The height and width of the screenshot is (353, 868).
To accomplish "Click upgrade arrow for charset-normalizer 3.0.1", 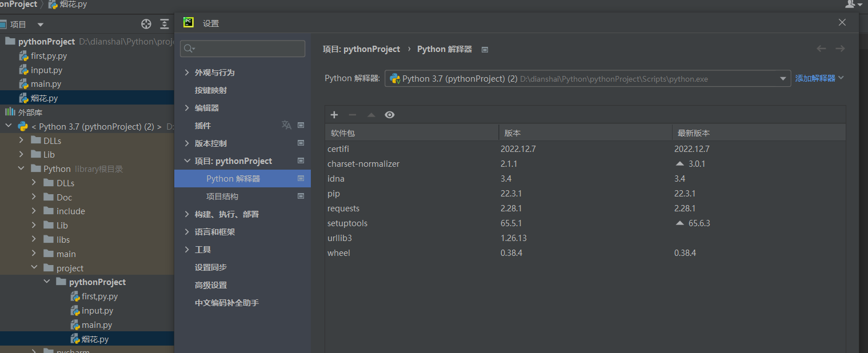I will click(x=679, y=163).
